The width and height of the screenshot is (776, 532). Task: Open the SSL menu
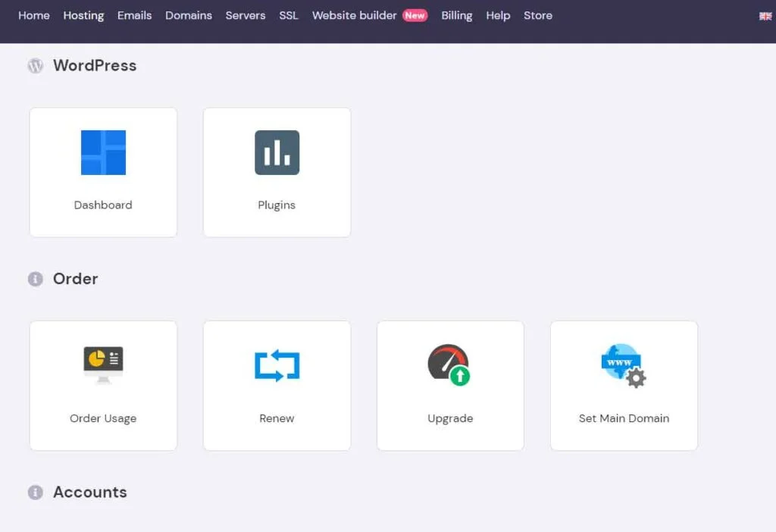(289, 15)
